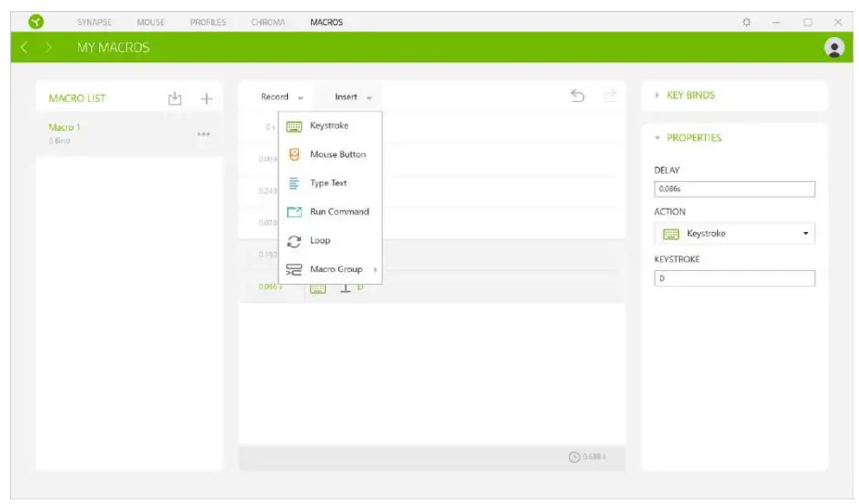Choose Loop from the Insert menu

[x=330, y=240]
